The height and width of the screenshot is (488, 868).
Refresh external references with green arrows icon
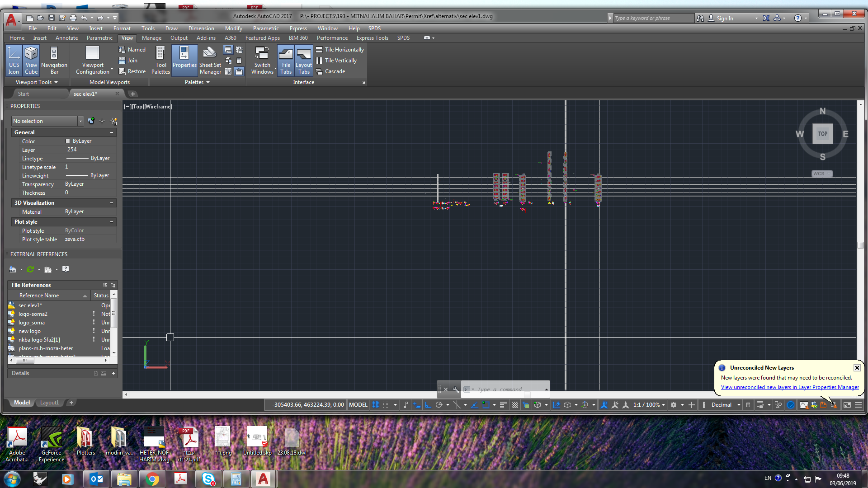point(30,269)
